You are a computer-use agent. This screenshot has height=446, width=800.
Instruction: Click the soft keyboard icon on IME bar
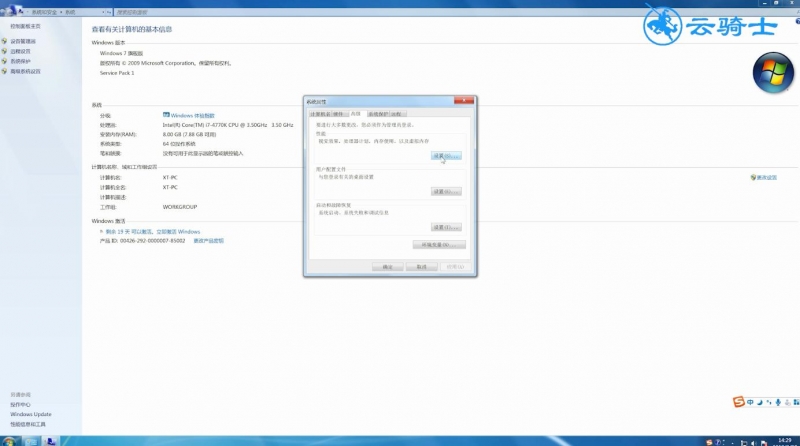(787, 403)
